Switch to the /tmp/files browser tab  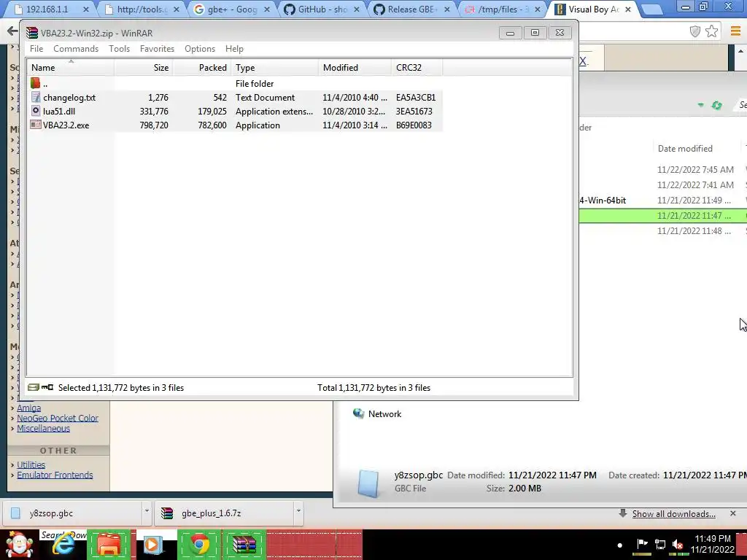tap(503, 9)
